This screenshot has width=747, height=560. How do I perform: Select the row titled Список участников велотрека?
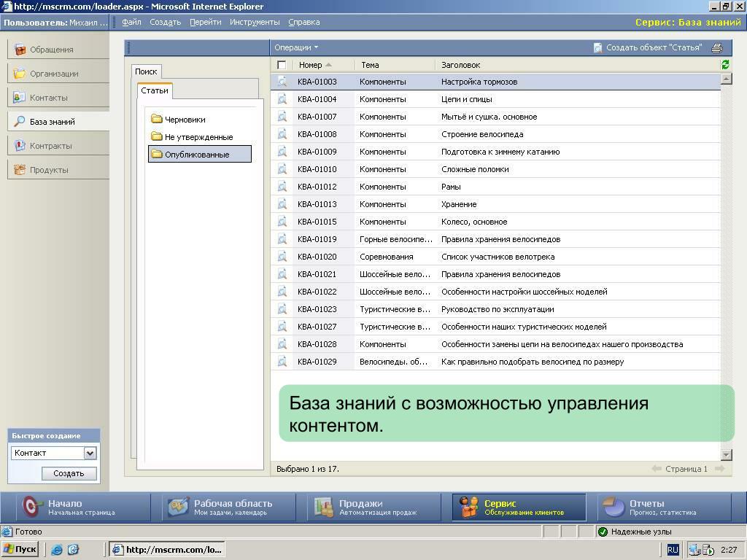click(x=495, y=257)
